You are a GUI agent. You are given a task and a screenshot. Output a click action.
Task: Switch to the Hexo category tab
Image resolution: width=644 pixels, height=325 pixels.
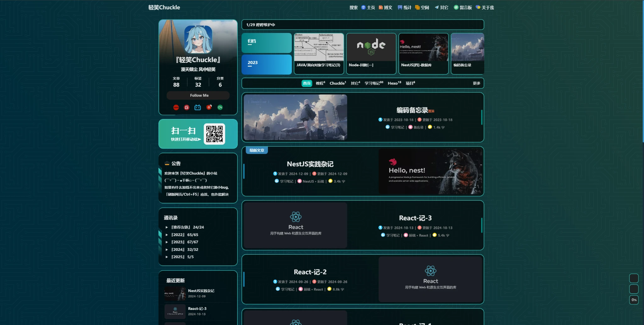pyautogui.click(x=394, y=83)
